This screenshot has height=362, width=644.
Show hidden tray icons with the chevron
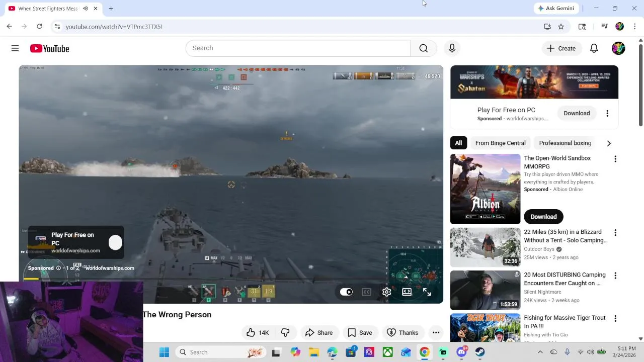[540, 352]
